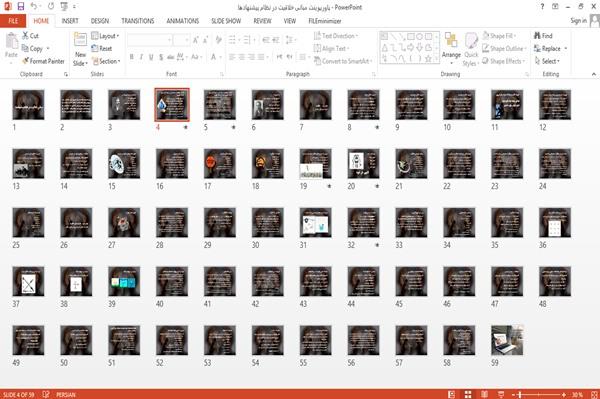Screen dimensions: 600x399
Task: Click the Find binoculars icon
Action: (x=537, y=36)
